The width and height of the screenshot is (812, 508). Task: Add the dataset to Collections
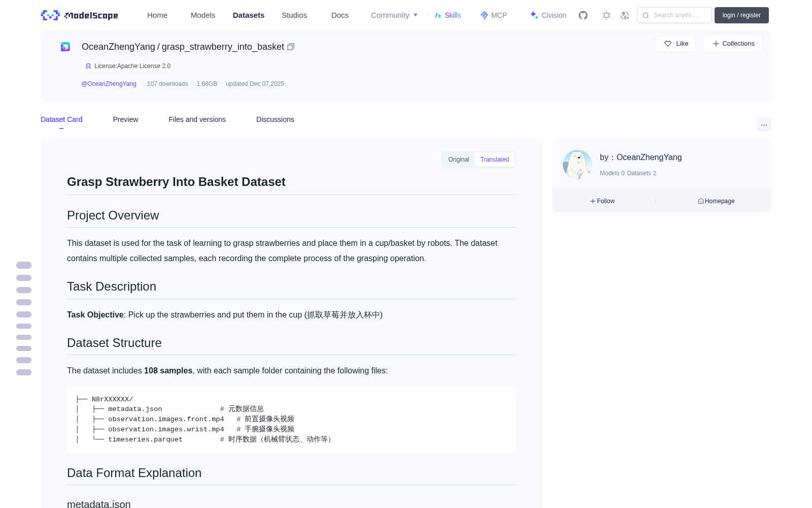coord(733,44)
